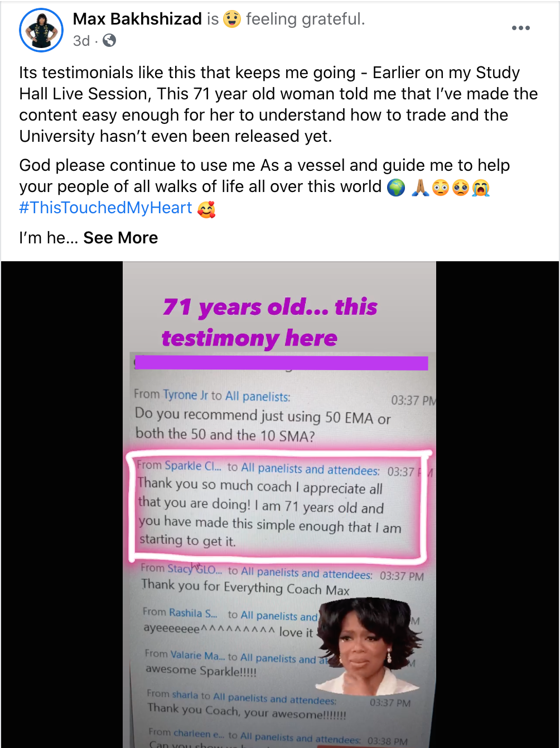This screenshot has height=748, width=560.
Task: Click the 3d post timestamp
Action: [x=81, y=41]
